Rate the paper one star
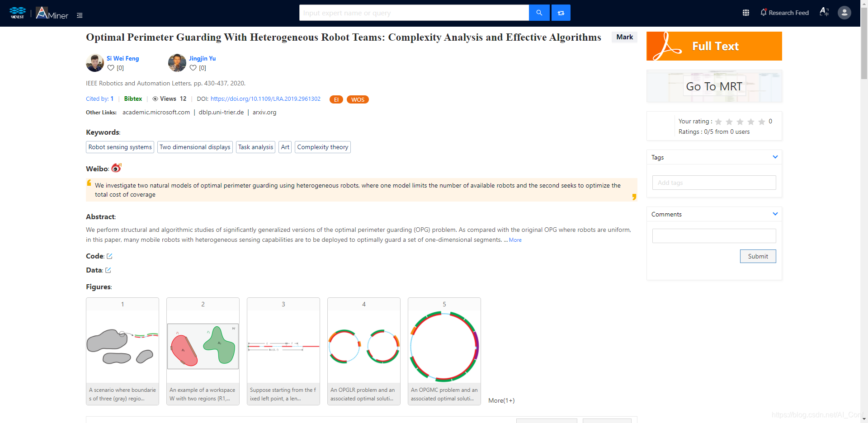This screenshot has height=423, width=868. pyautogui.click(x=718, y=122)
